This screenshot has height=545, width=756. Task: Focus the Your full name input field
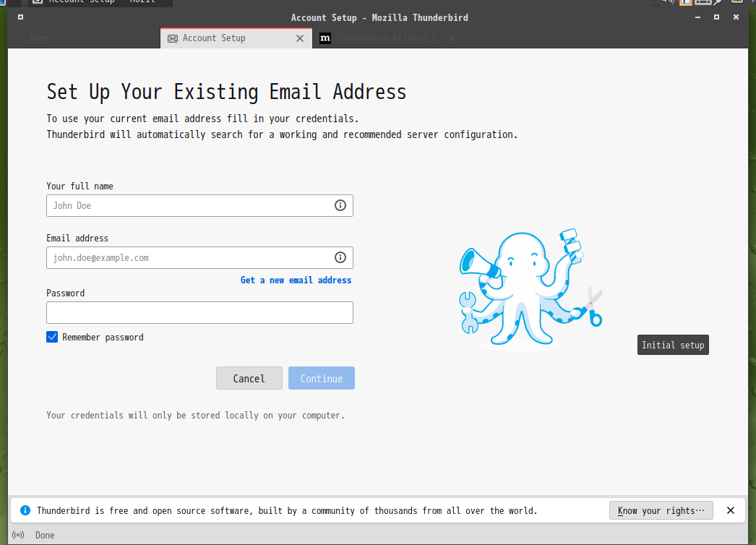click(x=199, y=205)
